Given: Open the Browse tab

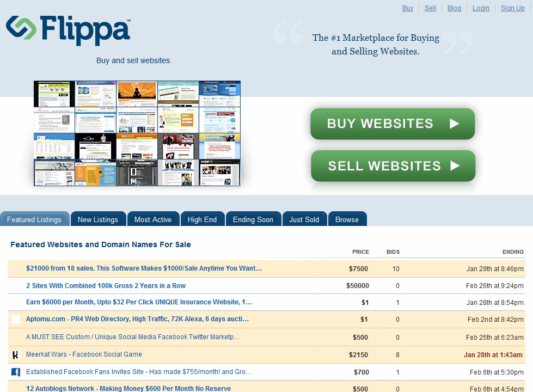Looking at the screenshot, I should pos(347,219).
